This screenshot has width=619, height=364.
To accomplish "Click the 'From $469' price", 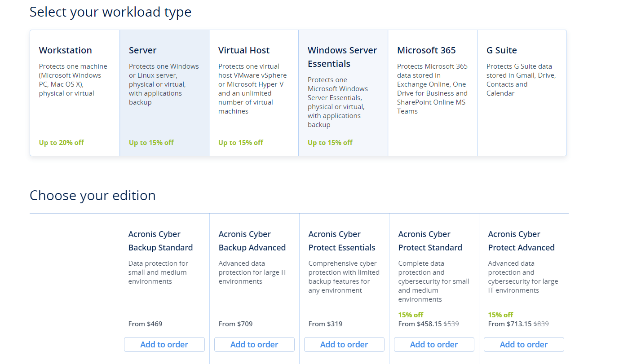I will 146,324.
